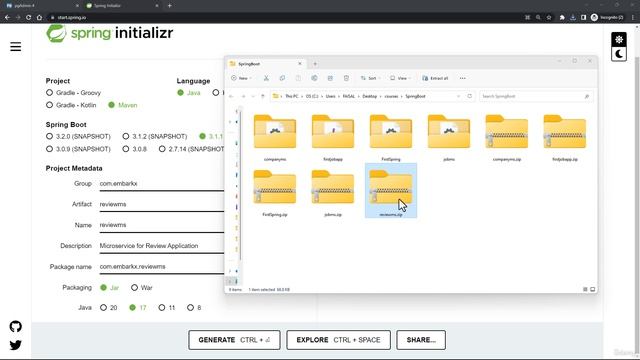Click Desktop in the breadcrumb path
Viewport: 640px width, 360px height.
(369, 96)
